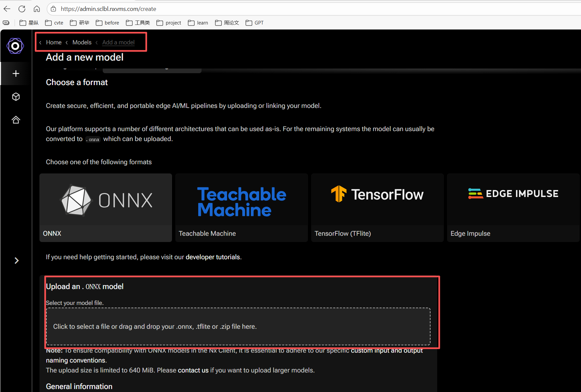This screenshot has width=581, height=392.
Task: Click the Nx logo in sidebar
Action: pos(15,46)
